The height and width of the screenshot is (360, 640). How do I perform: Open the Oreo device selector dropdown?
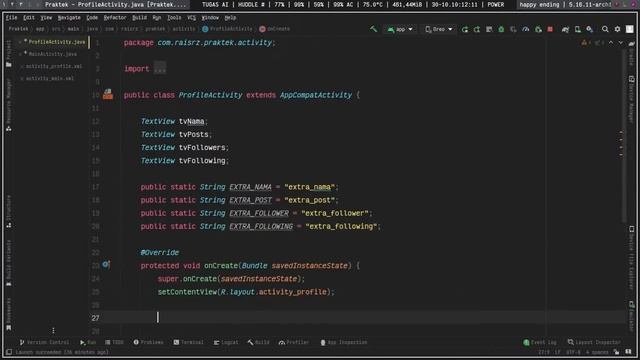[x=439, y=29]
